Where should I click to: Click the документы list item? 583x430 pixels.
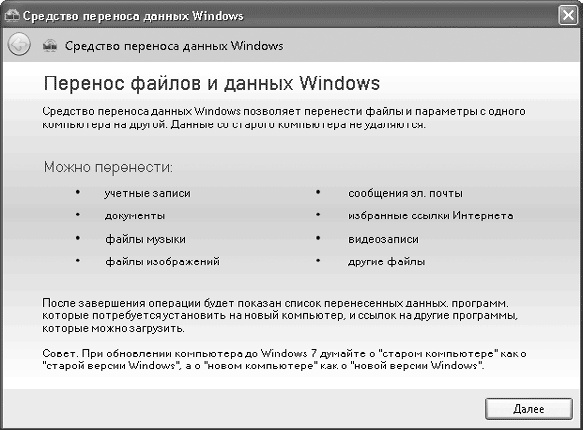pos(135,216)
